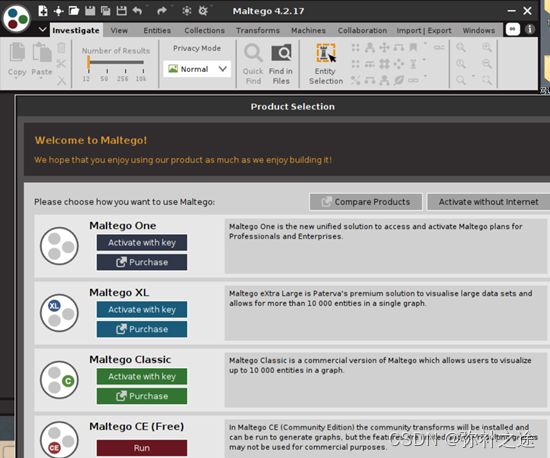
Task: Click the redo arrow icon
Action: tap(161, 11)
